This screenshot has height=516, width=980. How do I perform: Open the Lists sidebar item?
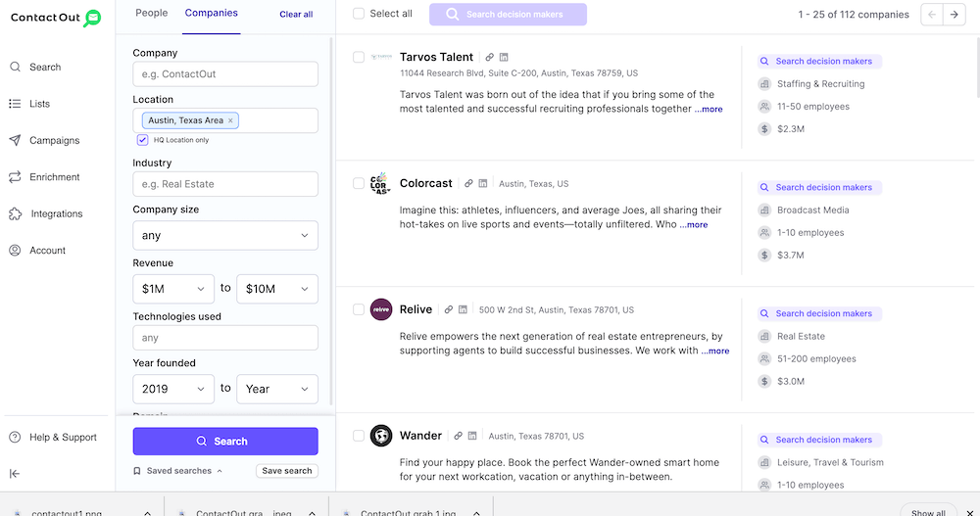(29, 104)
